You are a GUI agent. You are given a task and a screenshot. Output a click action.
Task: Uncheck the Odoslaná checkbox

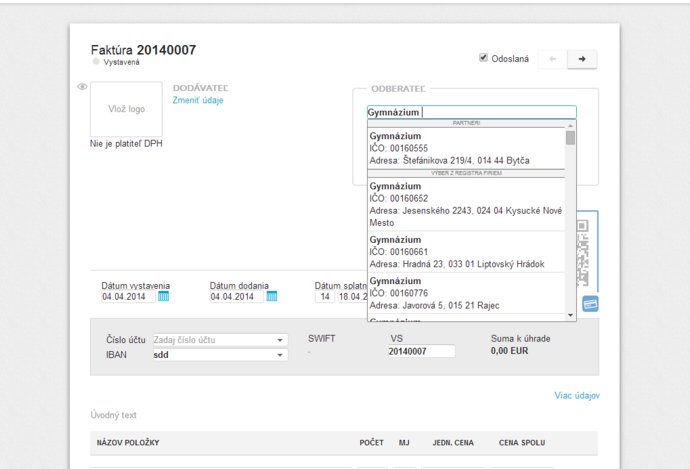[483, 58]
